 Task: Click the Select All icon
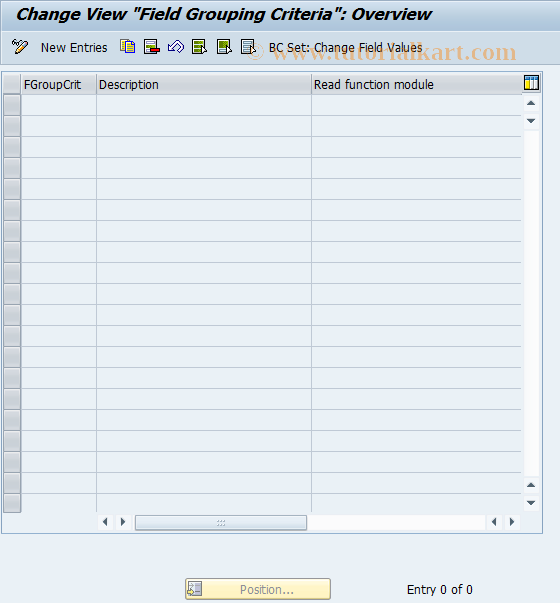(200, 47)
